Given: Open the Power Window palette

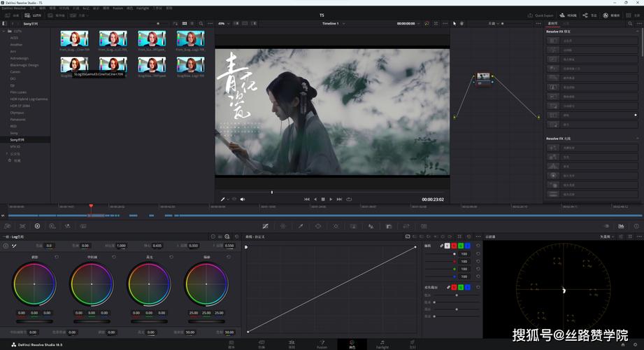Looking at the screenshot, I should [x=318, y=226].
